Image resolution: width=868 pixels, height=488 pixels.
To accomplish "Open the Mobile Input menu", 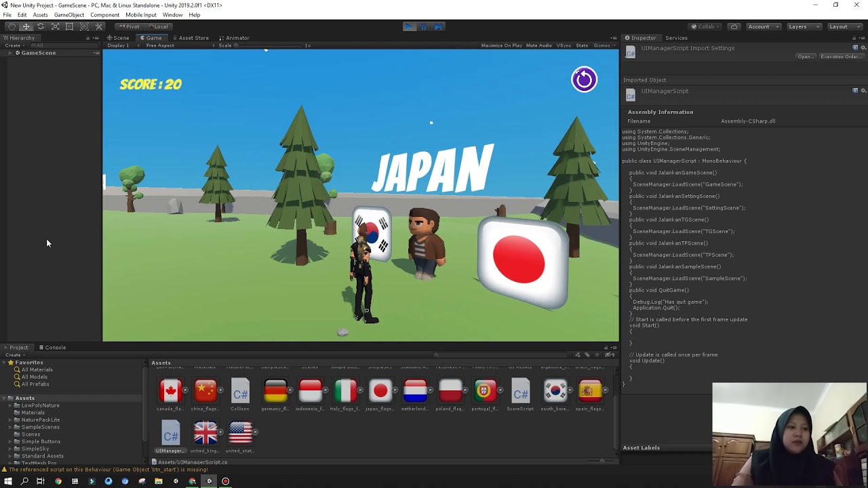I will click(x=140, y=15).
